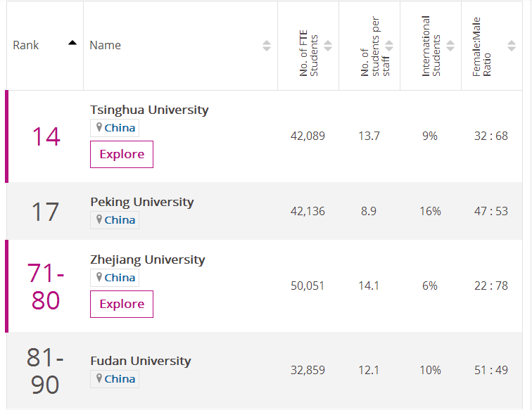The height and width of the screenshot is (410, 532).
Task: Click China link under Zhejiang University
Action: click(120, 278)
